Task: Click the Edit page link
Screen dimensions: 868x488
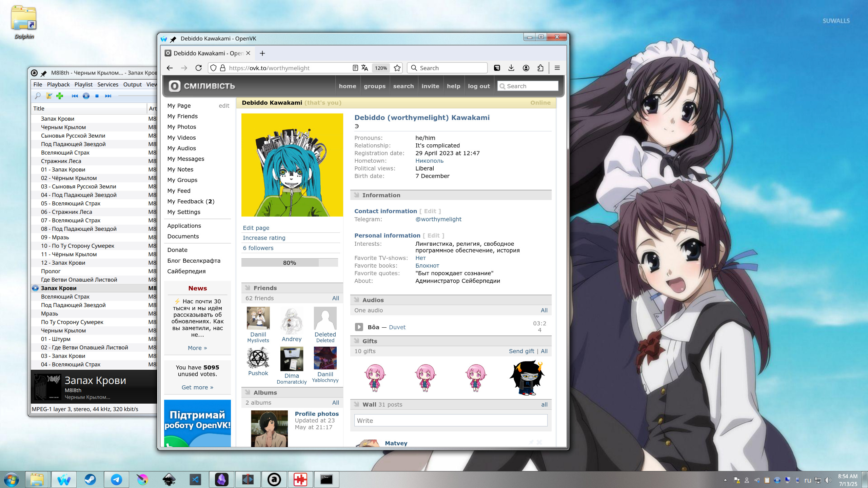Action: pyautogui.click(x=256, y=228)
